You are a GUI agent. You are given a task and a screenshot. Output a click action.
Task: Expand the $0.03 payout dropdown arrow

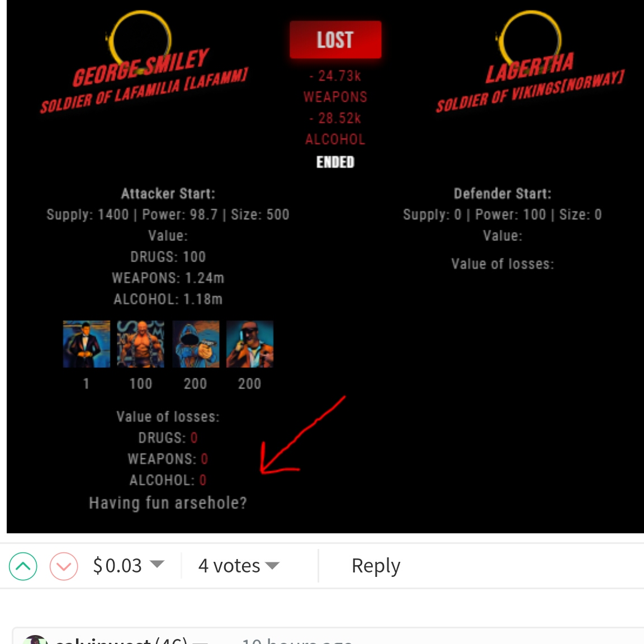[157, 564]
